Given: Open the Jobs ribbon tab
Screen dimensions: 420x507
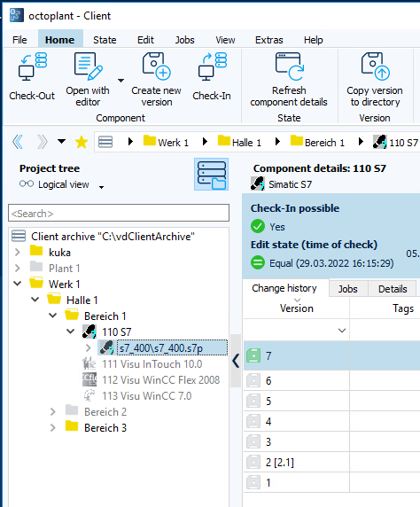Looking at the screenshot, I should (x=185, y=40).
